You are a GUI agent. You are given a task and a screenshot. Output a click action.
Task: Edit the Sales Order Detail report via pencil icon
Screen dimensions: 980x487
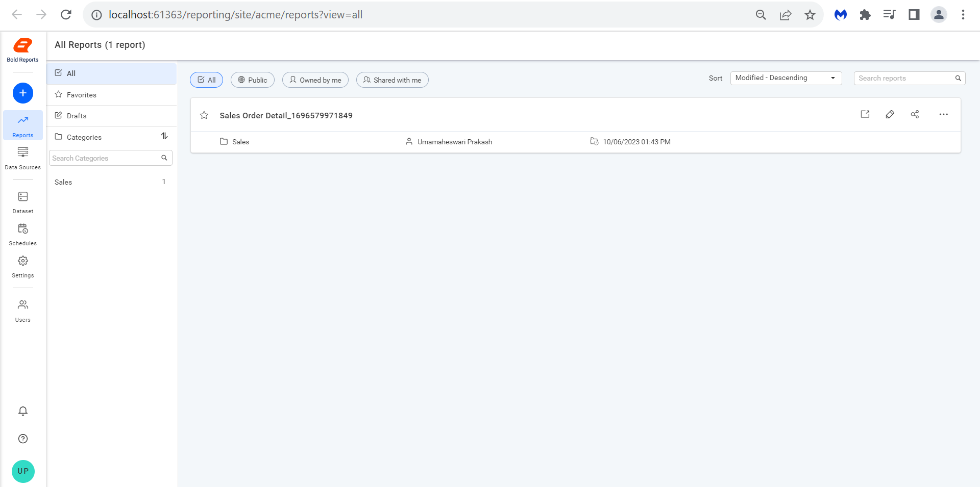point(890,114)
